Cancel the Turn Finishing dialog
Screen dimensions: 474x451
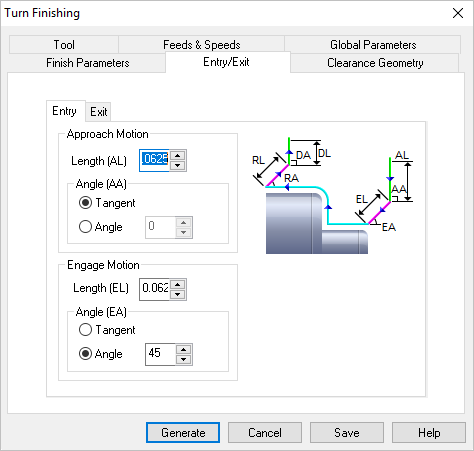point(265,433)
